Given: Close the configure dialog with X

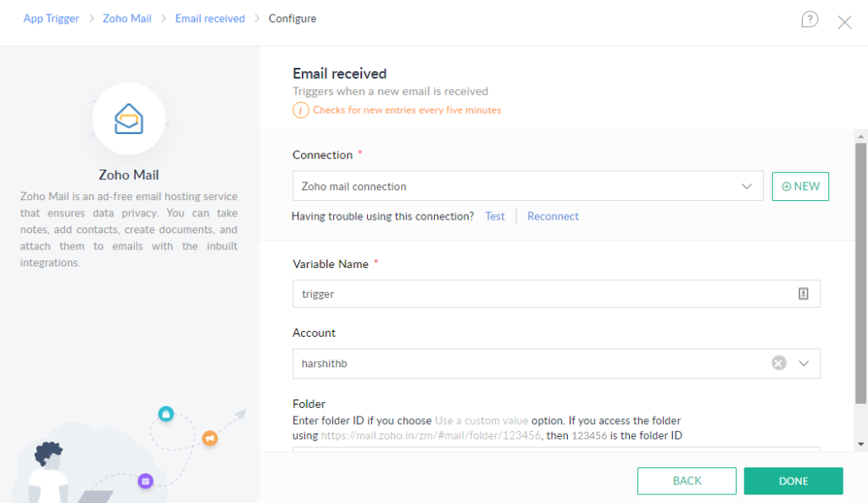Looking at the screenshot, I should click(844, 22).
